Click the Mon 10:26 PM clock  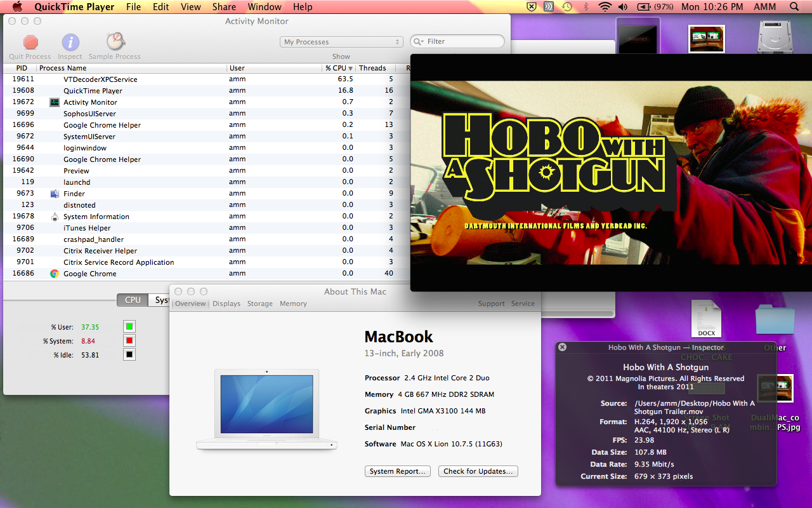click(712, 7)
